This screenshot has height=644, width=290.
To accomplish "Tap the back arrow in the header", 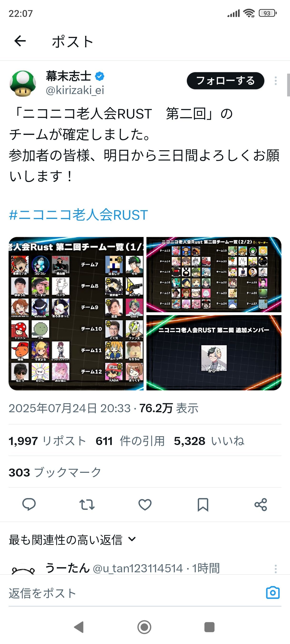I will click(20, 41).
